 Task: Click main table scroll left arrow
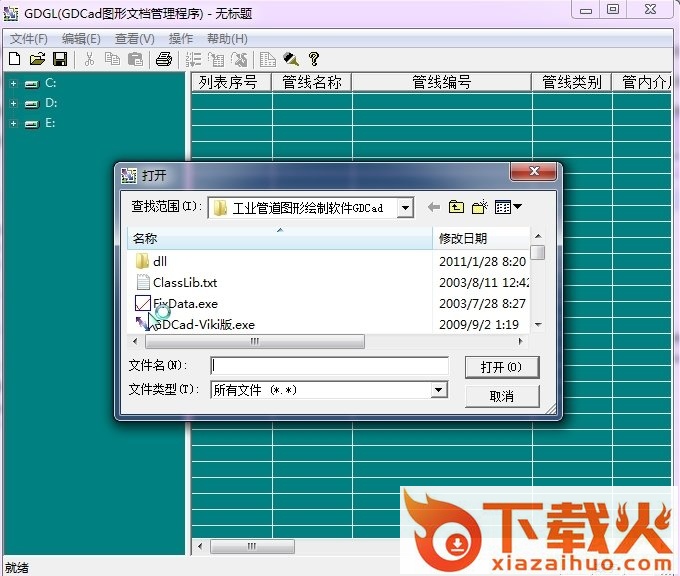(199, 546)
